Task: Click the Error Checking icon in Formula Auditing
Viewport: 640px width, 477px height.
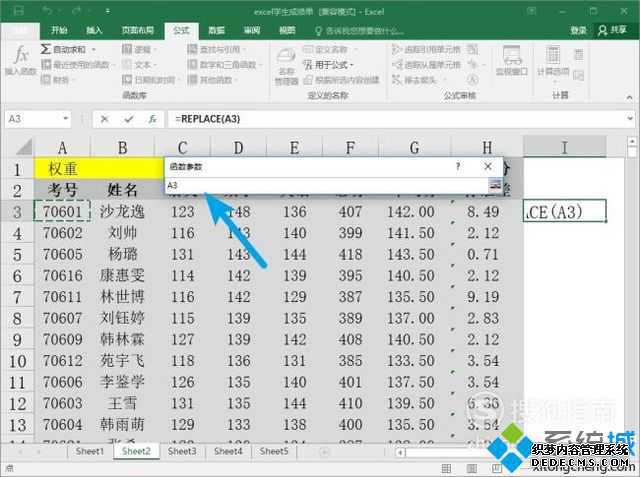Action: [x=473, y=64]
